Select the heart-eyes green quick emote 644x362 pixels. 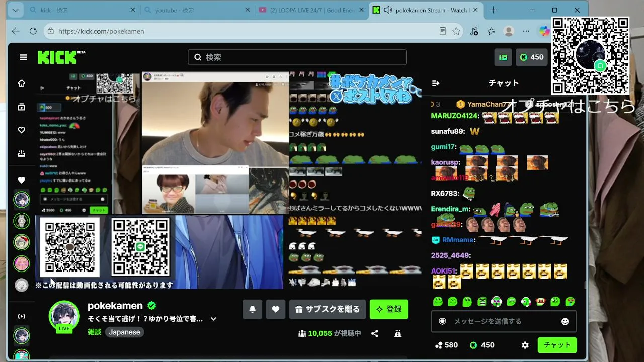pyautogui.click(x=570, y=302)
